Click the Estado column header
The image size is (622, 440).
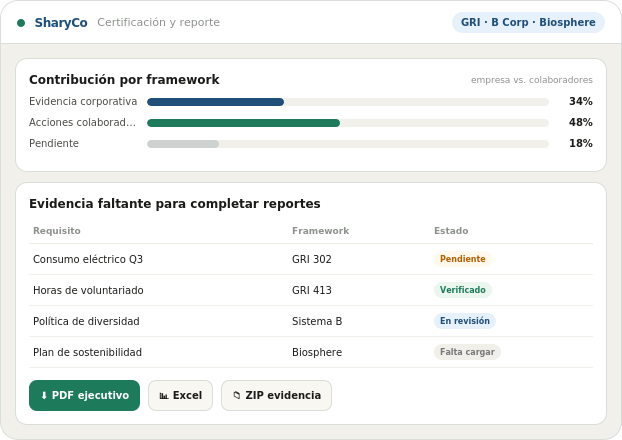point(451,231)
